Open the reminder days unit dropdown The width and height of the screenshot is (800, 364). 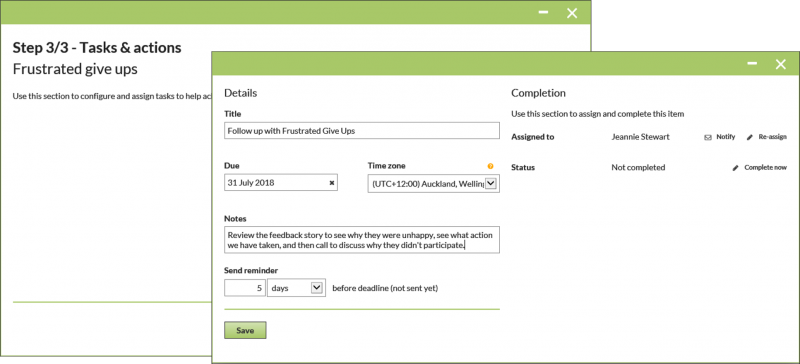tap(296, 288)
